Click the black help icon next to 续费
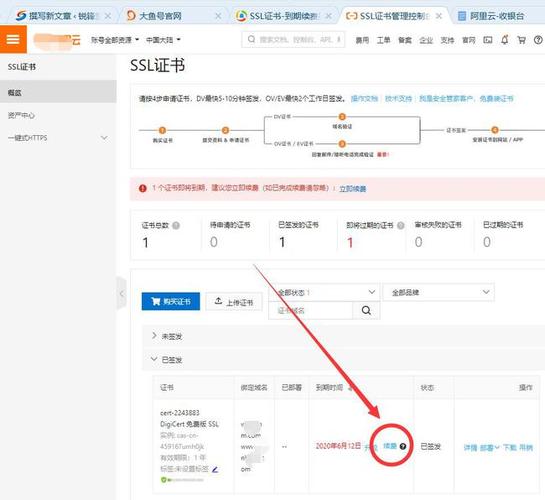545x500 pixels. pos(403,446)
